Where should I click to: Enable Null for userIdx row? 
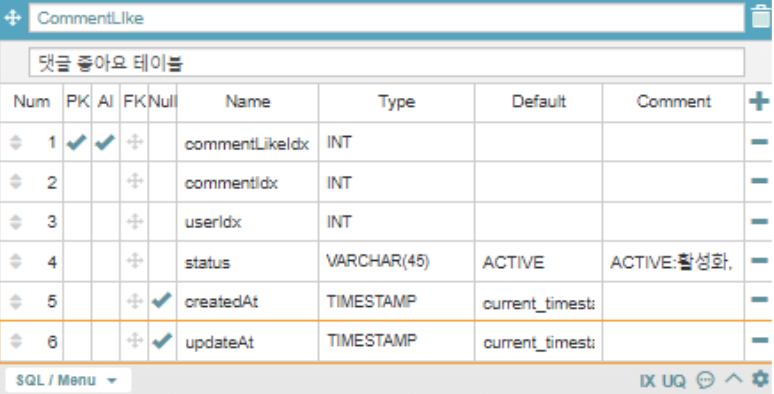(162, 221)
